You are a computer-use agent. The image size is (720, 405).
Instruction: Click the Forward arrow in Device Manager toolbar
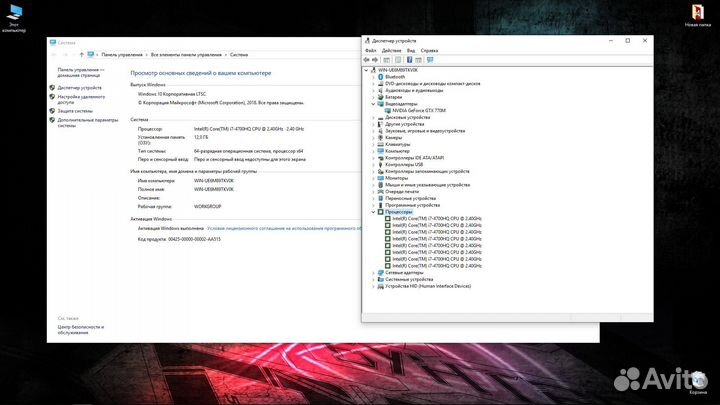point(375,60)
